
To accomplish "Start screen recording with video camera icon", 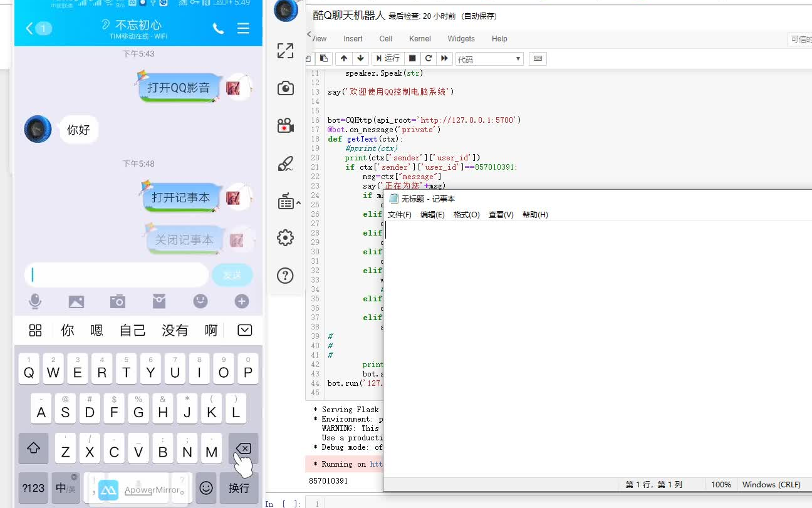I will pos(286,126).
